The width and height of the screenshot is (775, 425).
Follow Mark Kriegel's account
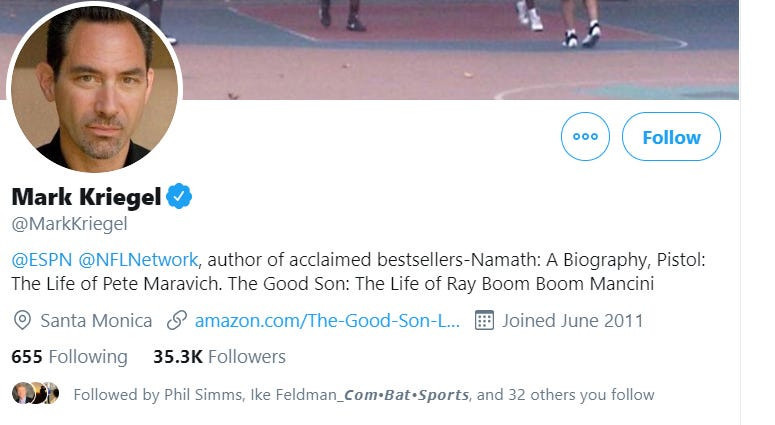click(671, 136)
